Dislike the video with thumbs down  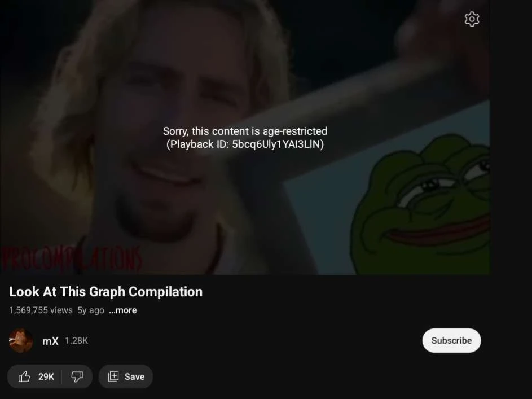tap(77, 376)
